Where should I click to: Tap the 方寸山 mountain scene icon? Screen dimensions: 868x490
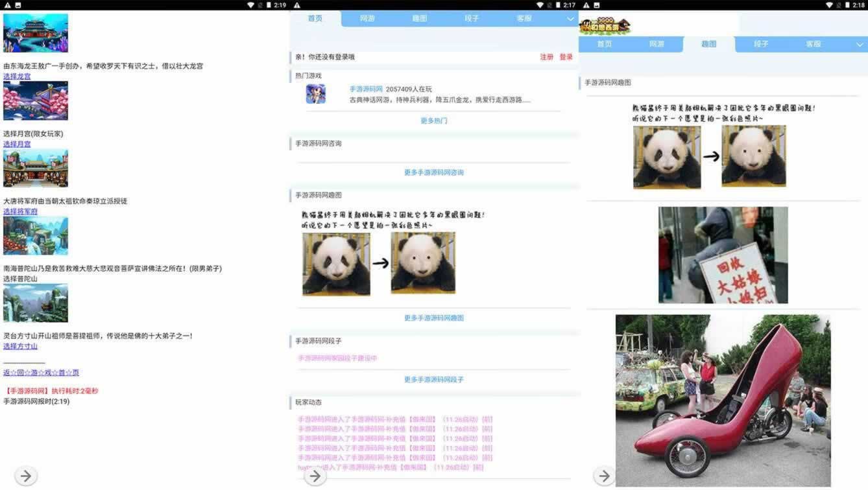point(36,303)
